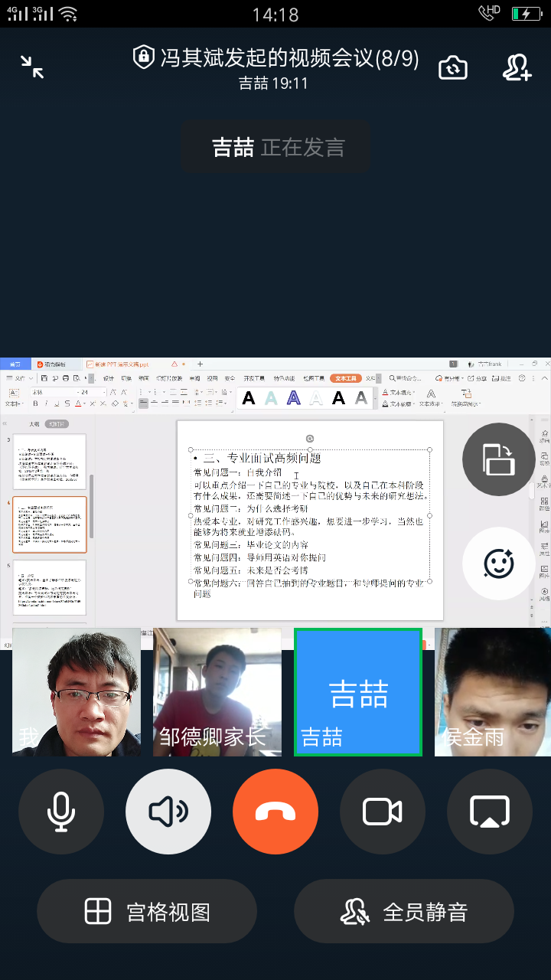
Task: Toggle the speaker audio output
Action: (168, 812)
